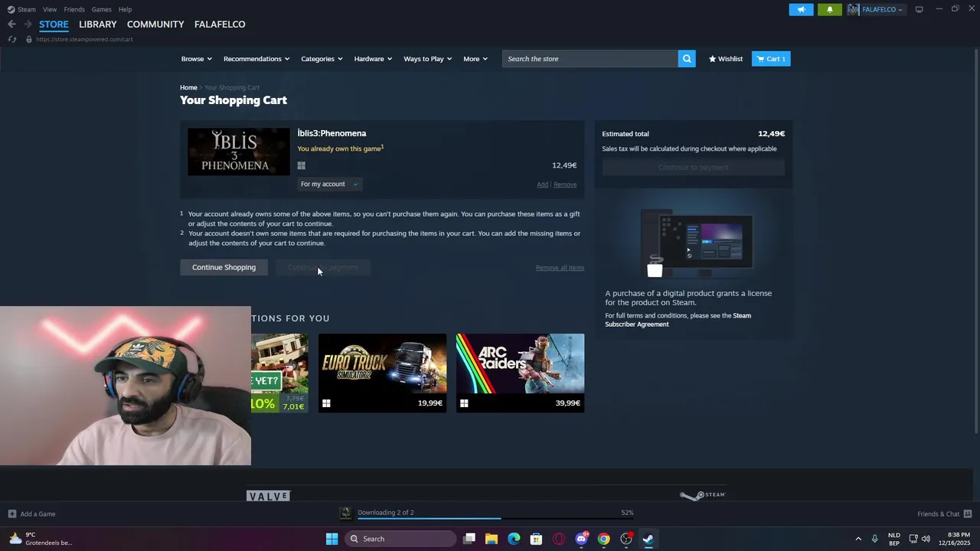
Task: Expand the Browse dropdown
Action: pos(197,59)
